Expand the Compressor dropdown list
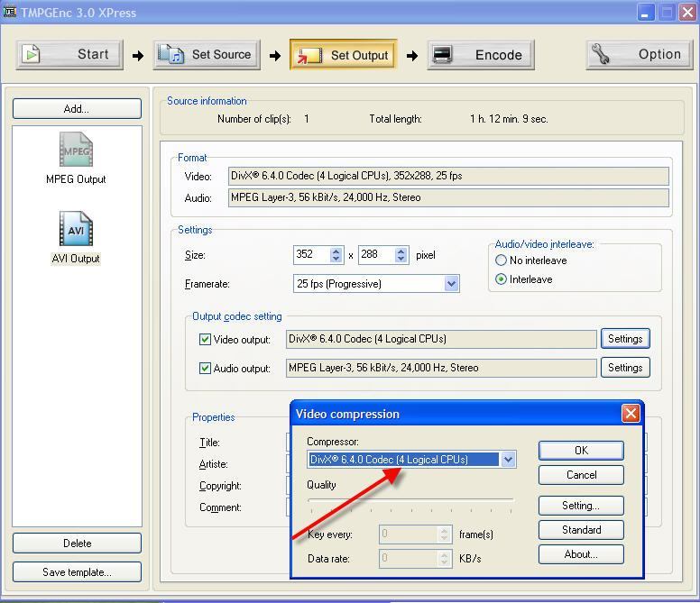Image resolution: width=700 pixels, height=603 pixels. 508,460
